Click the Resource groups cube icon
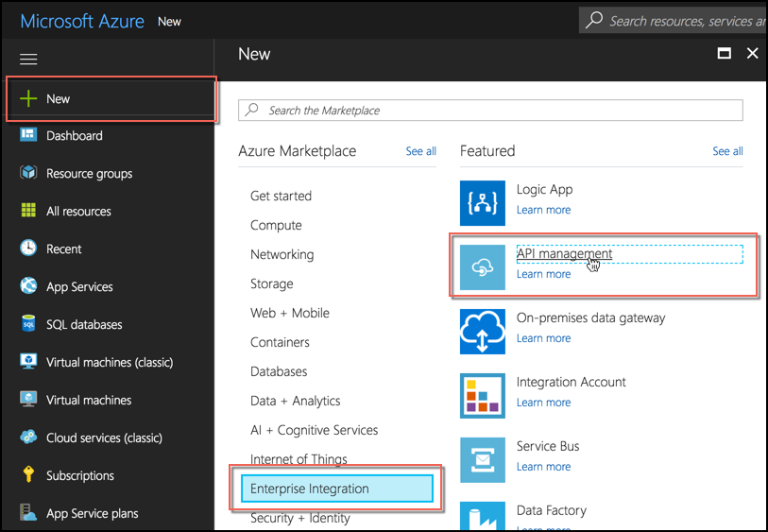 click(x=28, y=172)
